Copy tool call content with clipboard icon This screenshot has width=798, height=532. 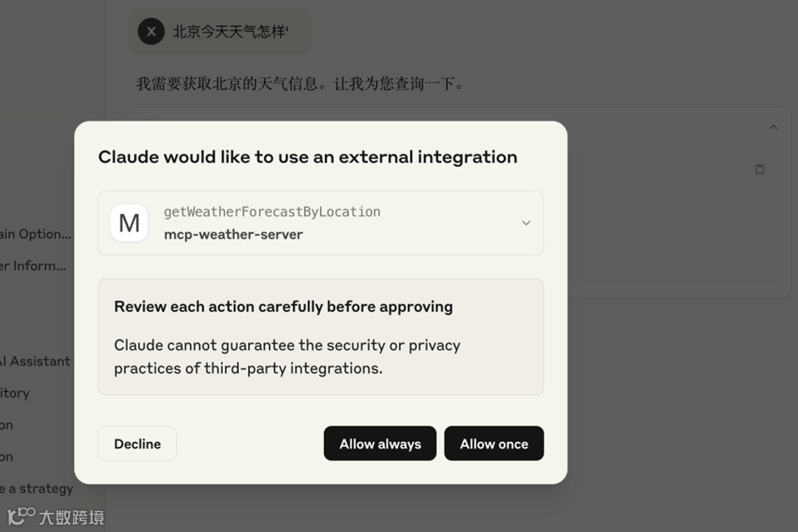760,169
